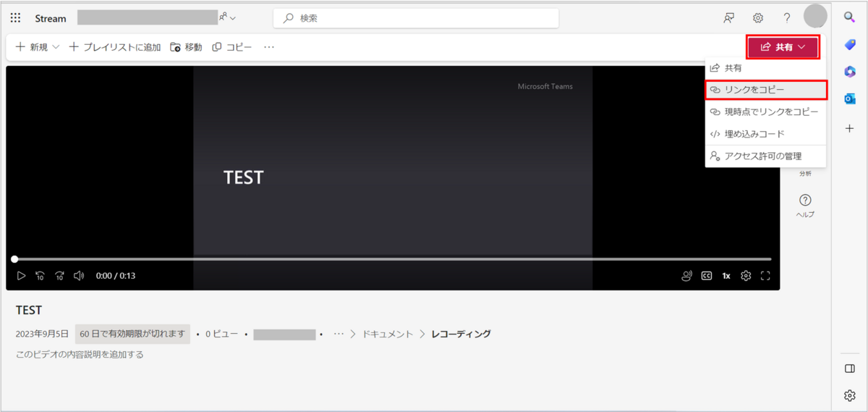Toggle closed captions CC button
This screenshot has width=868, height=412.
[707, 276]
